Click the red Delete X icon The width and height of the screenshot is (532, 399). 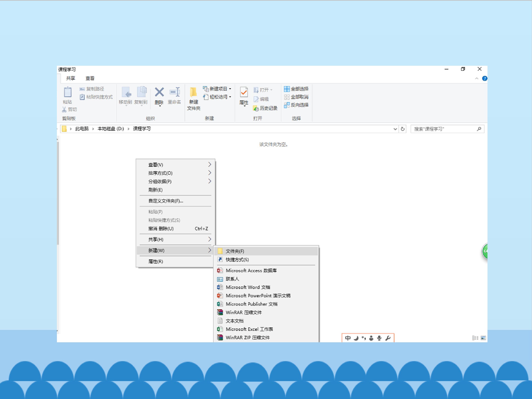point(159,92)
